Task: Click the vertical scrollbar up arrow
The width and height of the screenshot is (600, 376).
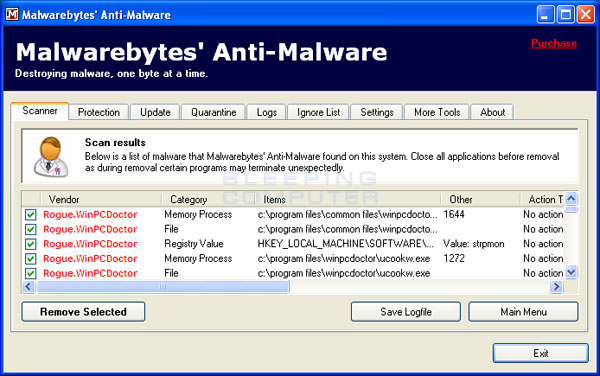Action: (x=571, y=199)
